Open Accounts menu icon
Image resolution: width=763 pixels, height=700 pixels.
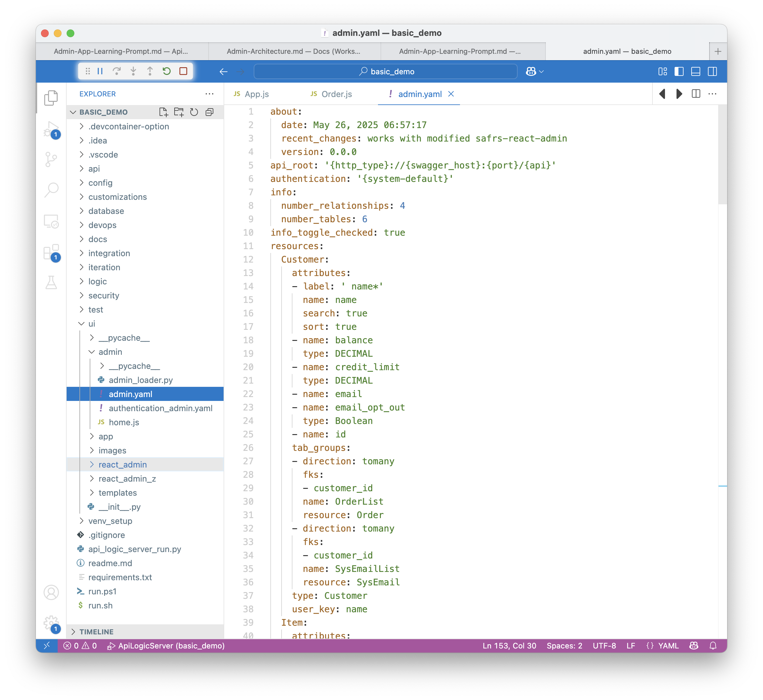pos(51,592)
